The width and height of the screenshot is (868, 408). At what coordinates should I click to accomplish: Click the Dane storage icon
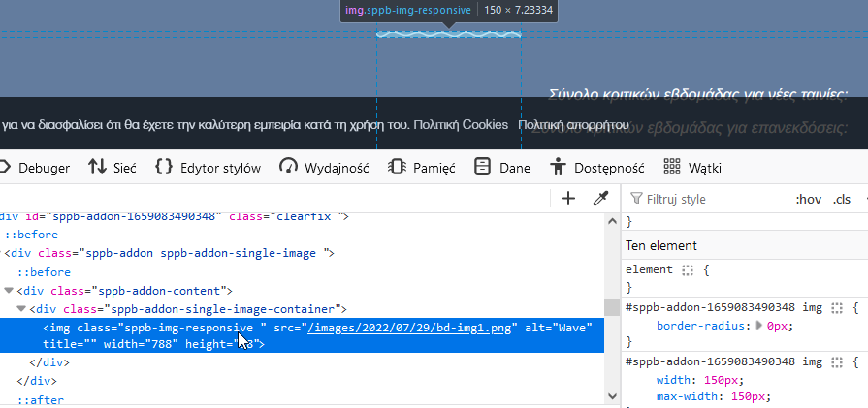[482, 167]
